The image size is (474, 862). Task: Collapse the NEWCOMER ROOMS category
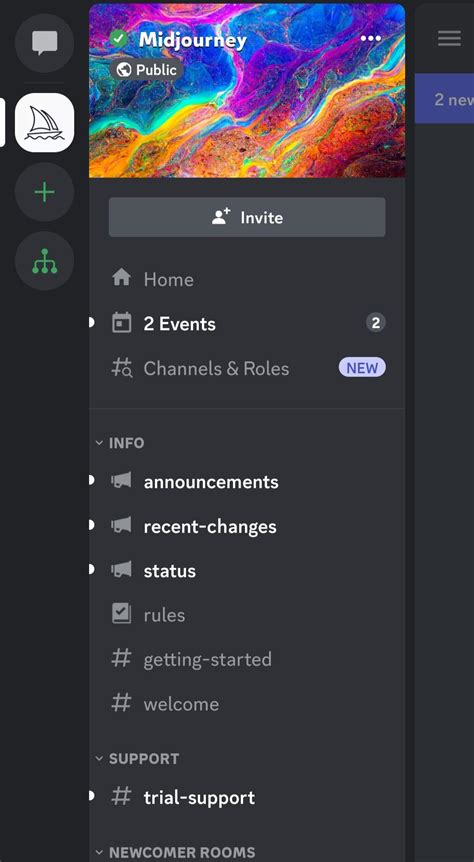[x=175, y=852]
